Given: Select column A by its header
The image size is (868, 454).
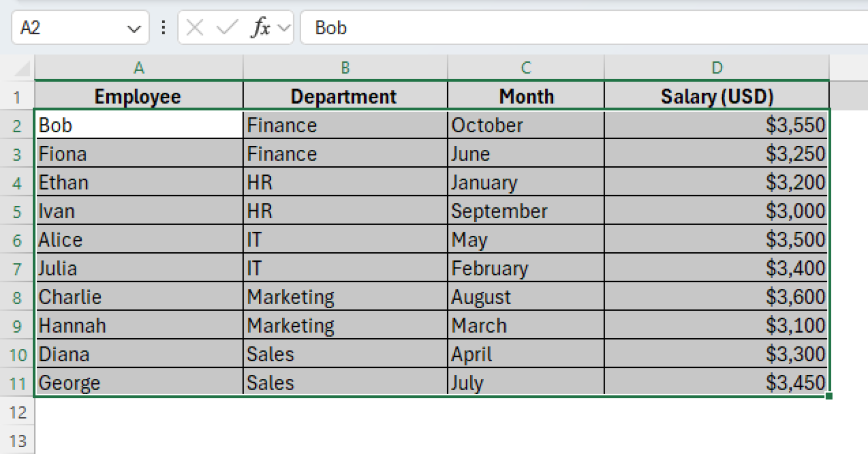Looking at the screenshot, I should click(139, 67).
